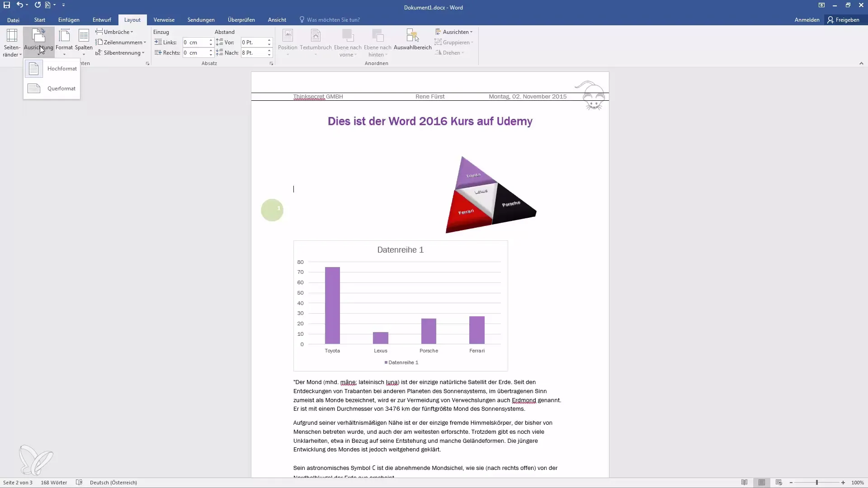Open the Format paper size menu
The width and height of the screenshot is (868, 488).
64,43
